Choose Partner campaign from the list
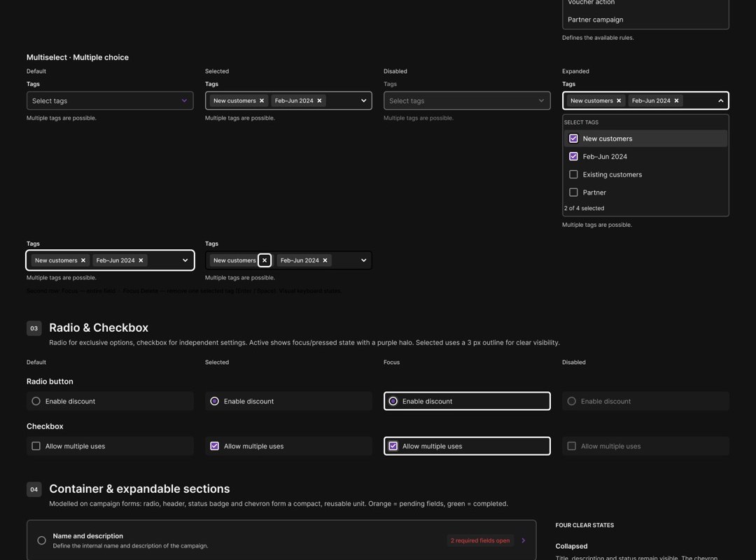 tap(596, 20)
